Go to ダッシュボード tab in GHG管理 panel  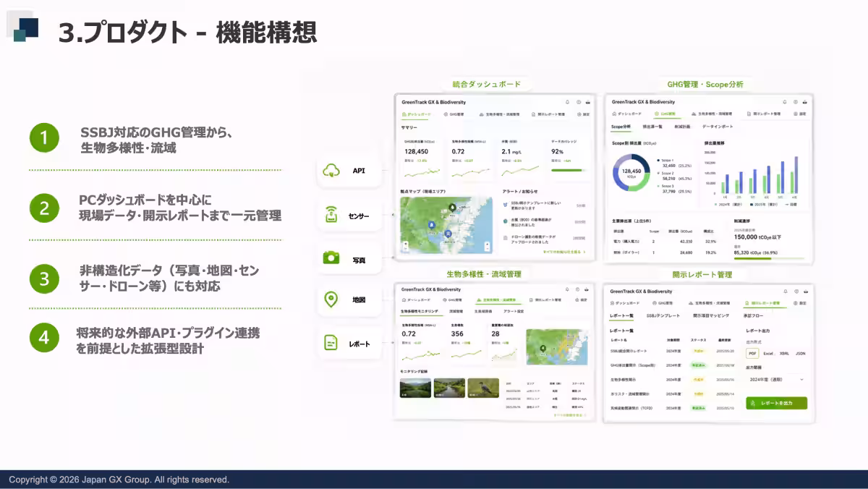tap(628, 114)
